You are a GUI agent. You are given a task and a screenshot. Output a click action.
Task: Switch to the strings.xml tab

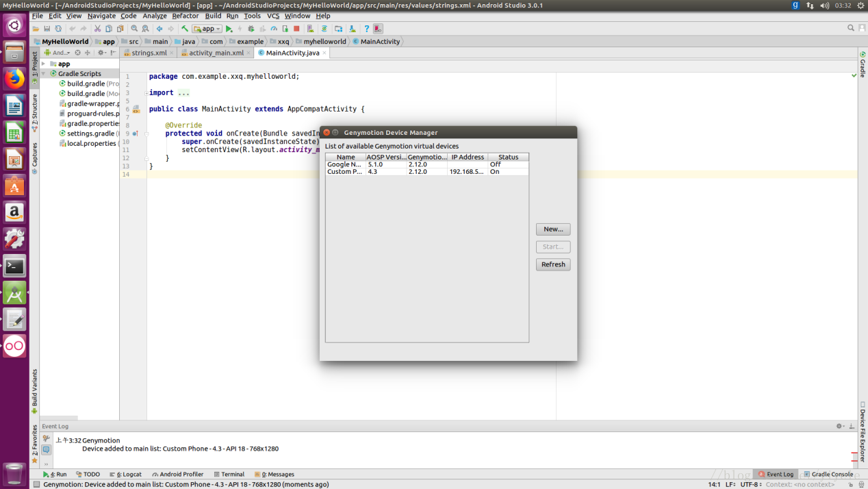(x=149, y=53)
